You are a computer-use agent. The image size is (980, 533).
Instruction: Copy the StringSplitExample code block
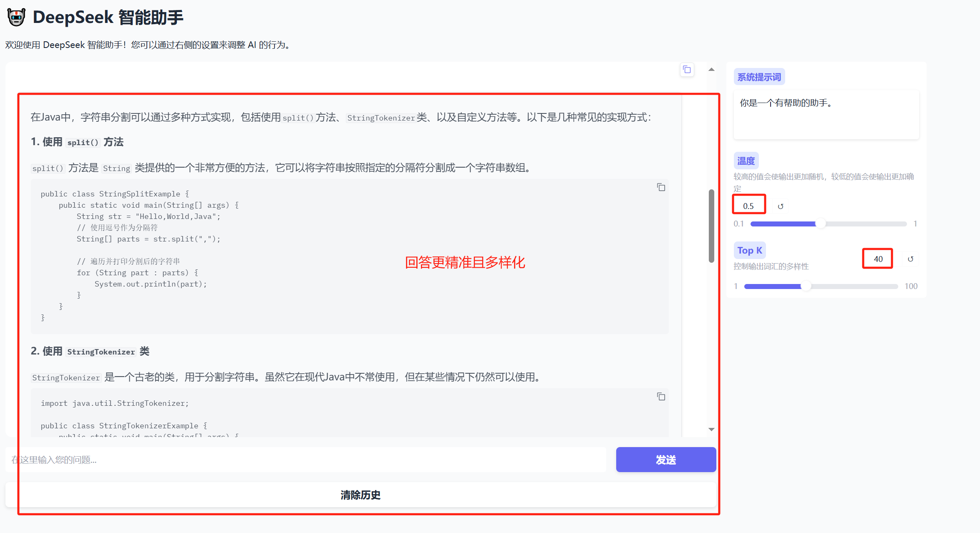(661, 187)
